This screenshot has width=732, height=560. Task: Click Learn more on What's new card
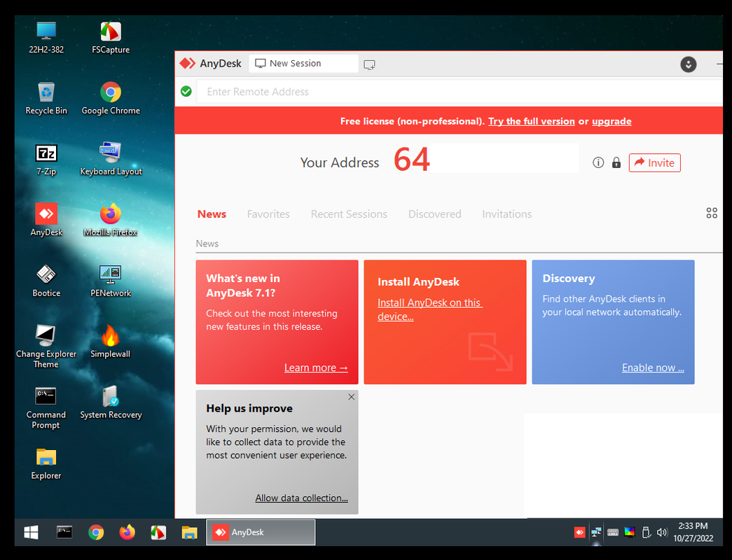click(x=316, y=367)
